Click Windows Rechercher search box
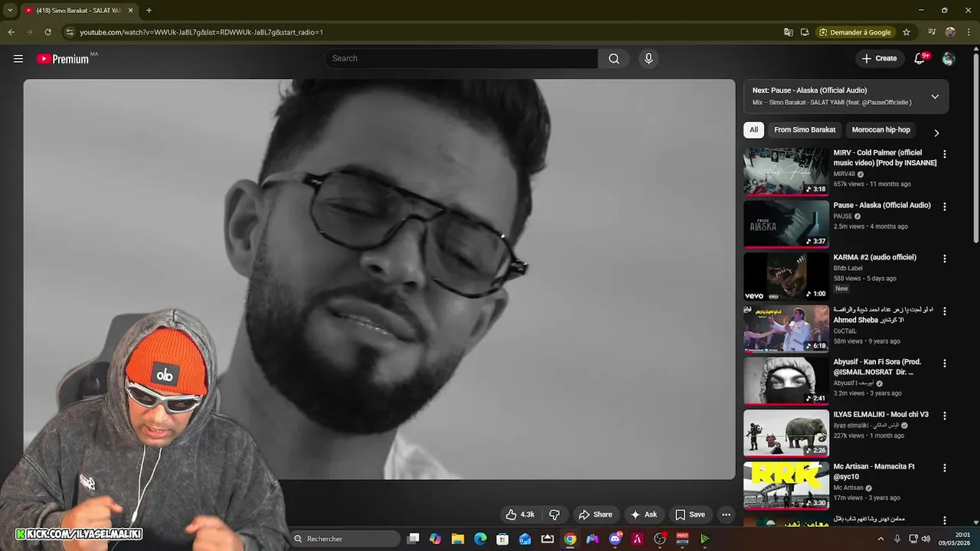This screenshot has height=551, width=980. 346,539
